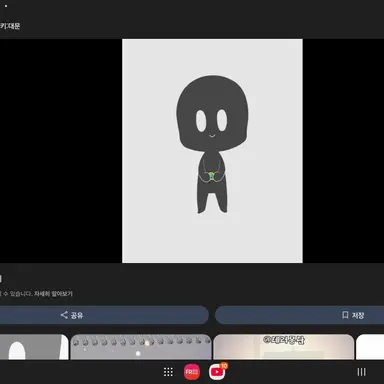
Task: Open the YouTube app icon with badge
Action: click(x=218, y=372)
